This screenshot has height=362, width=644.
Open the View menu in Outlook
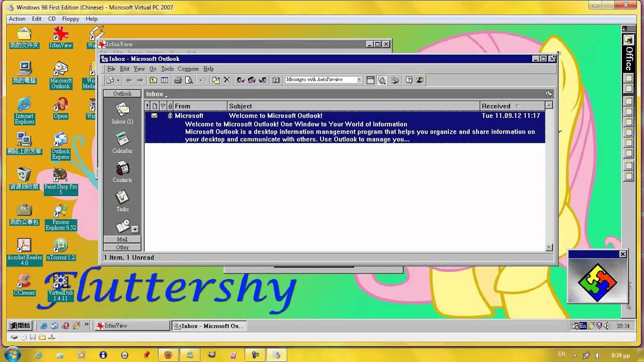click(139, 69)
